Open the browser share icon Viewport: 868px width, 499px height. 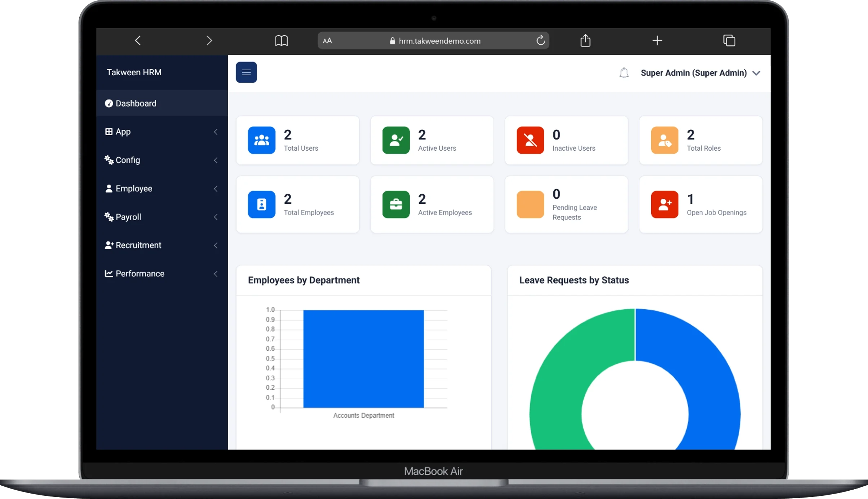point(585,40)
